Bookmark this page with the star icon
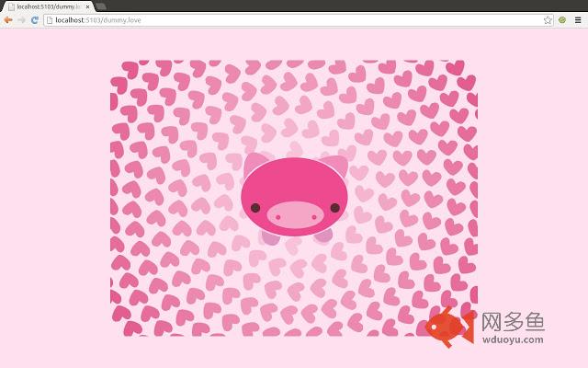 (x=548, y=20)
